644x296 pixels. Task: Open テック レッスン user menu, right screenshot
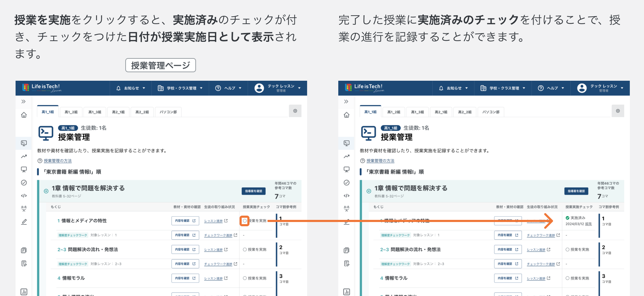(x=600, y=88)
